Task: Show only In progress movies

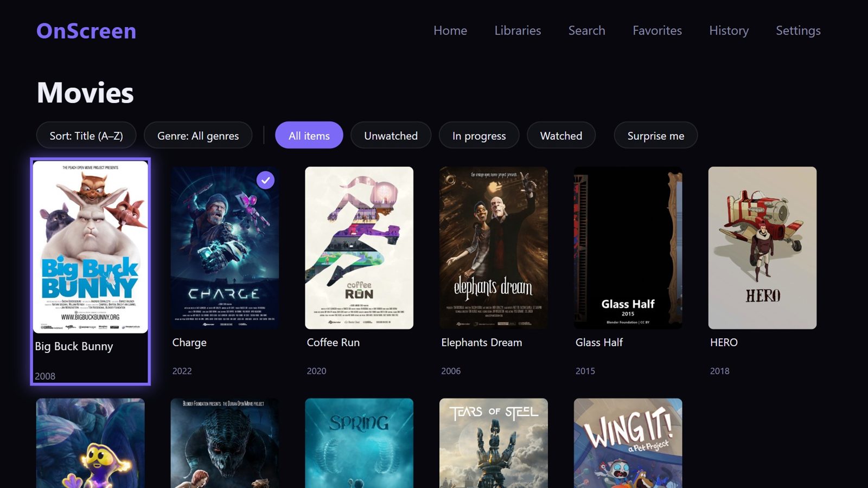Action: (x=479, y=136)
